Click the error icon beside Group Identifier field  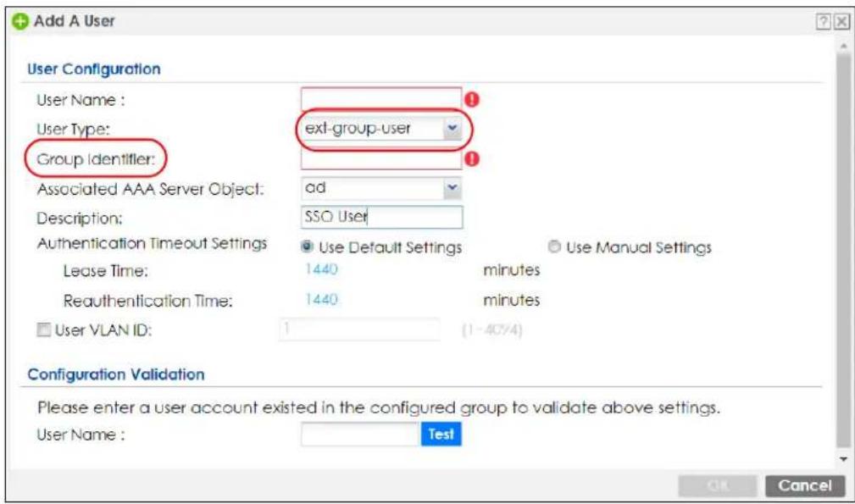pos(472,159)
